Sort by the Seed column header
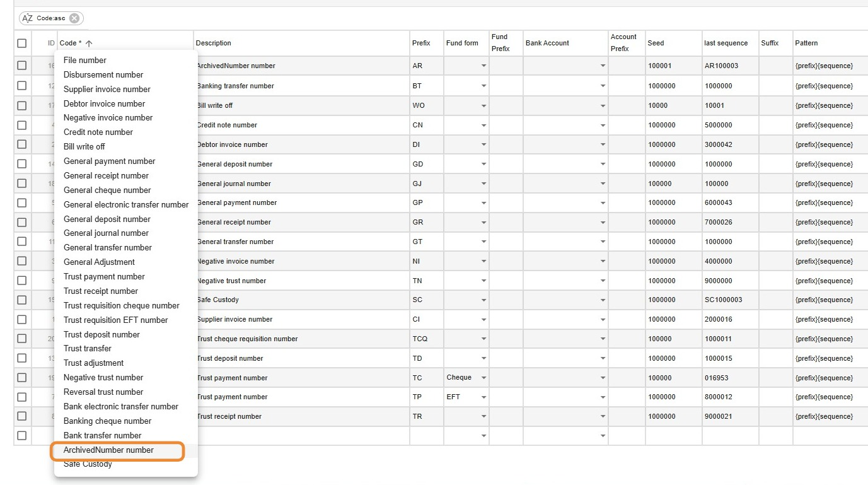 656,43
